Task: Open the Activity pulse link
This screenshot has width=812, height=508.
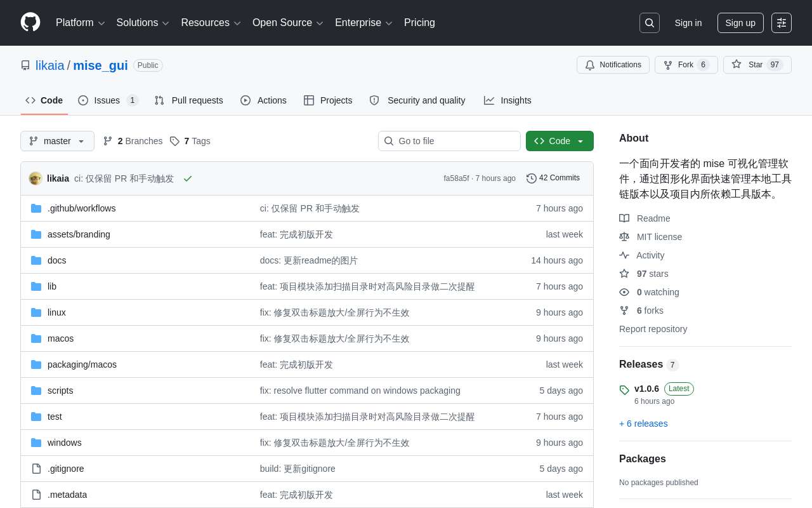Action: click(x=642, y=255)
